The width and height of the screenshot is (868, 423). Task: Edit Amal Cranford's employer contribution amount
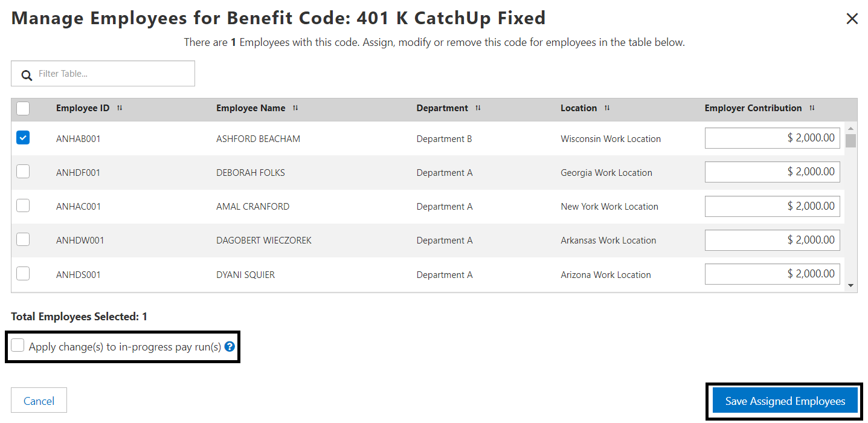tap(772, 206)
